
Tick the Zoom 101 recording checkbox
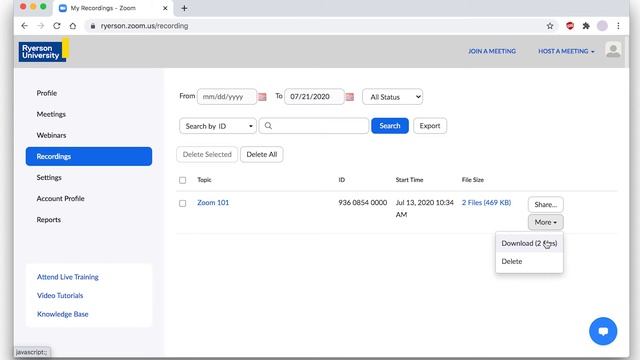pos(182,203)
